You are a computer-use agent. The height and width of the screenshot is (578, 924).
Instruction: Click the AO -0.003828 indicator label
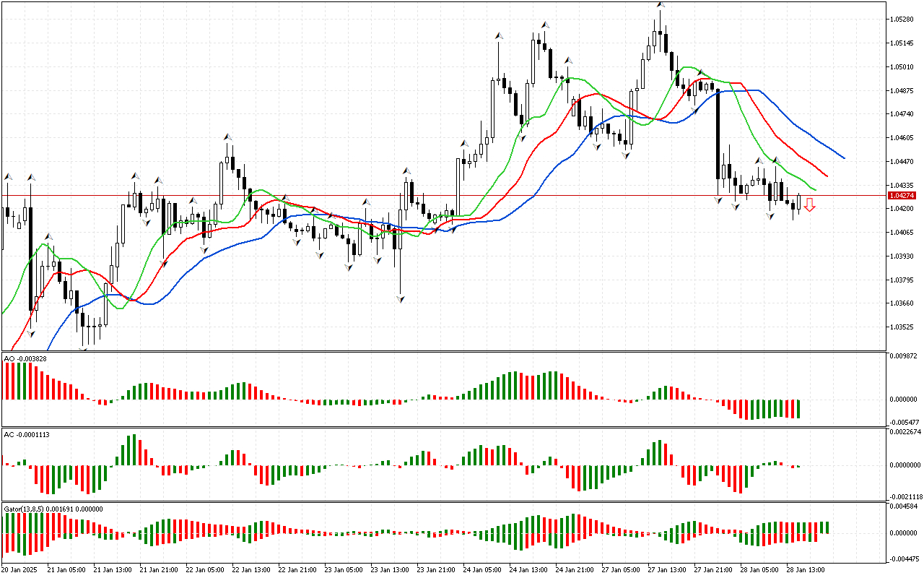(26, 358)
